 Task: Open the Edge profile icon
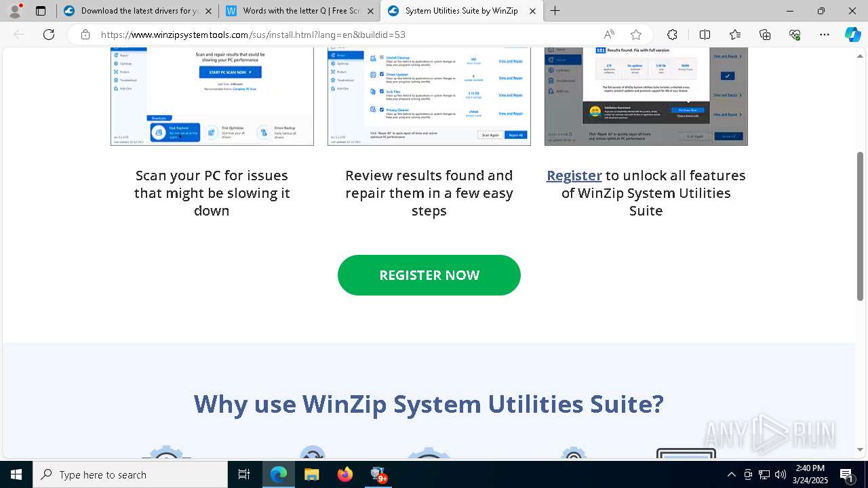click(15, 11)
